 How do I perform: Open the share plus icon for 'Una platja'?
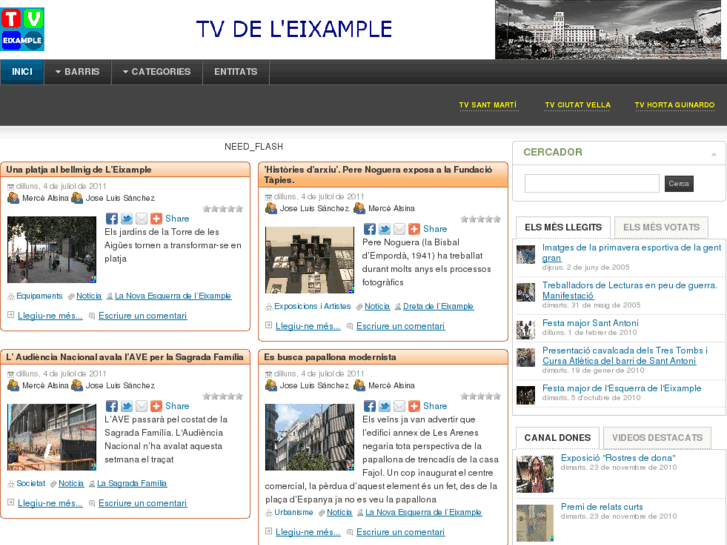pos(156,218)
